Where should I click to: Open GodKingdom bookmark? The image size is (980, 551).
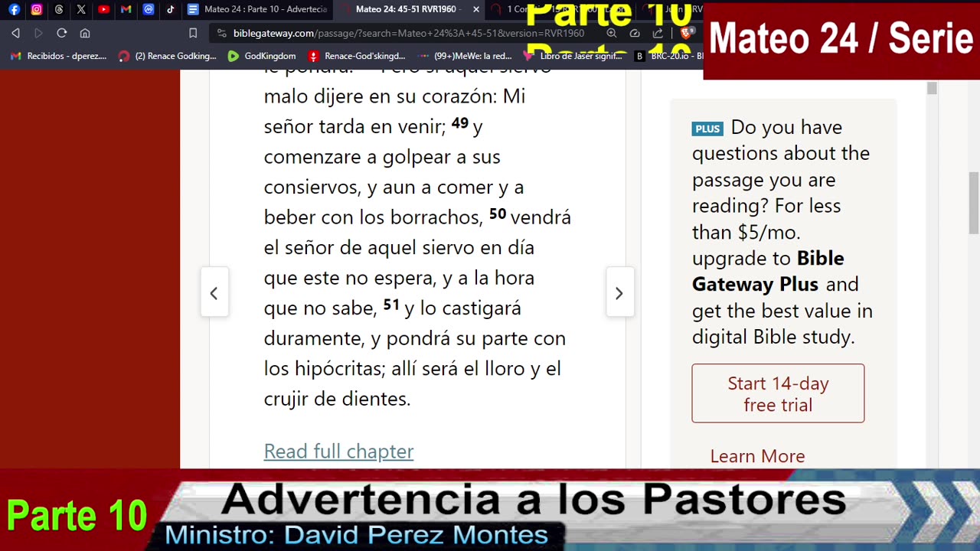tap(262, 56)
